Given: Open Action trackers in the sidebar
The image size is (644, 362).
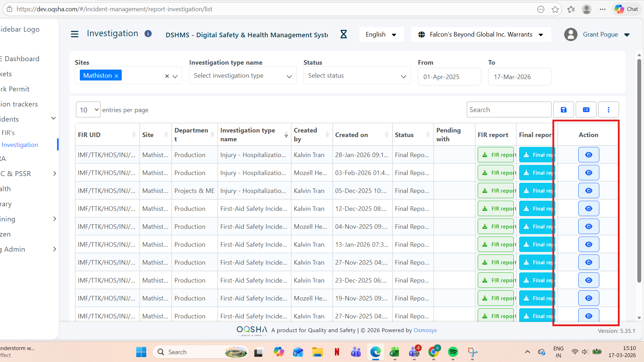Looking at the screenshot, I should point(19,104).
